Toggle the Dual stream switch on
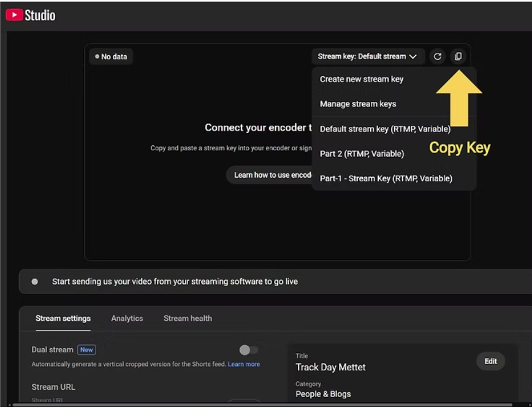Image resolution: width=532 pixels, height=407 pixels. pos(248,350)
